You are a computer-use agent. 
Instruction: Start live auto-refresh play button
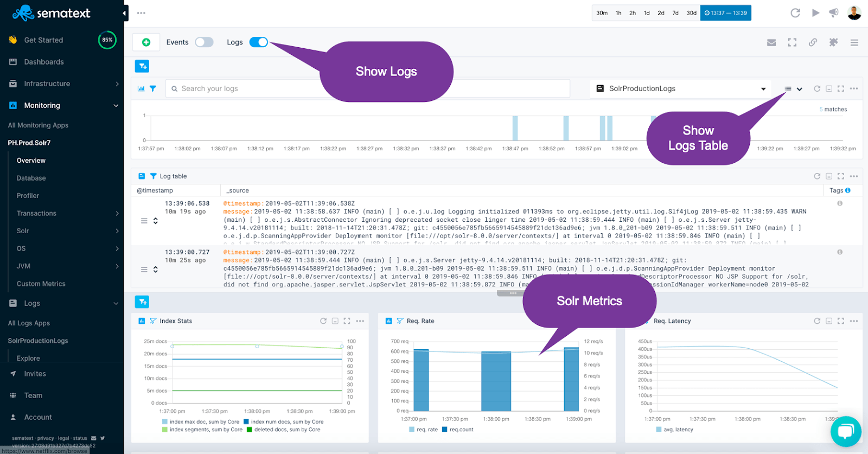point(815,13)
